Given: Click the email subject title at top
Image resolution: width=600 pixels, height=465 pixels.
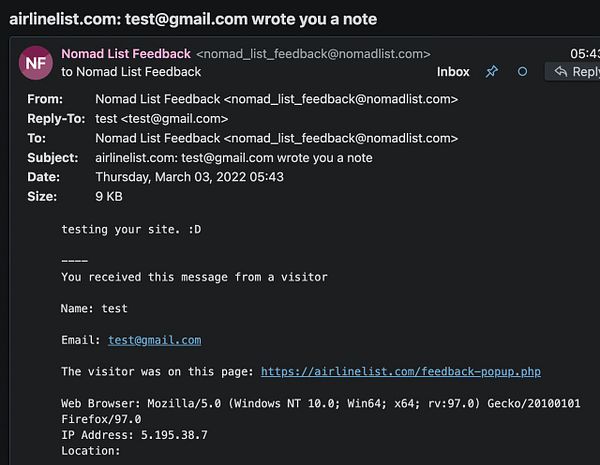Looking at the screenshot, I should tap(190, 19).
